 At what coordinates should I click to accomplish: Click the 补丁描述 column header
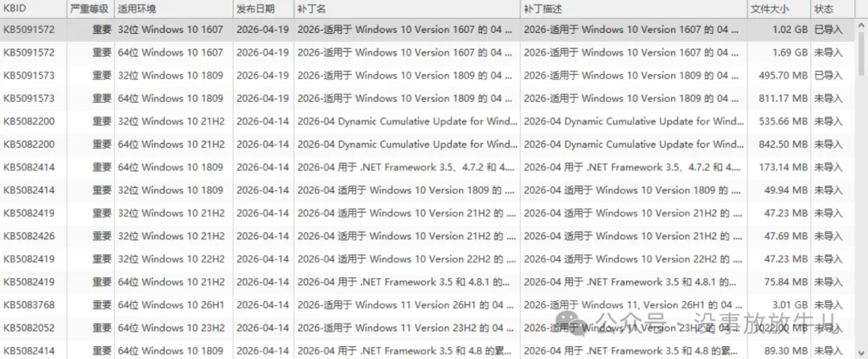point(634,9)
